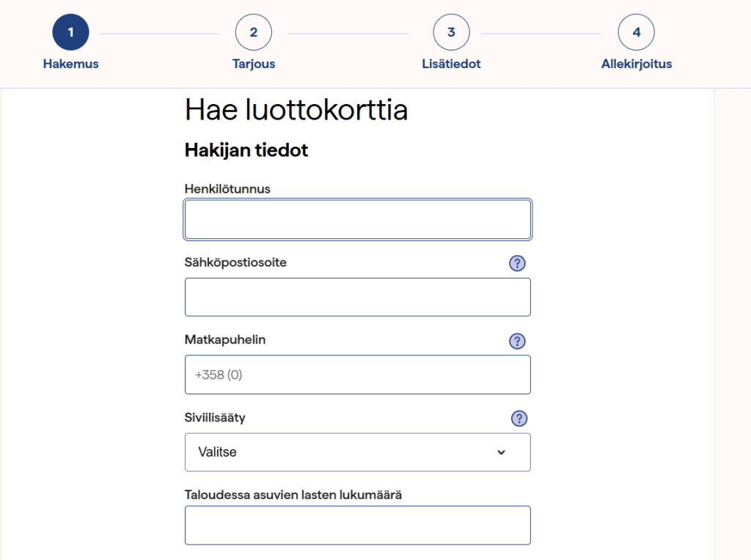Screen dimensions: 751x560
Task: Select the step 2 circle
Action: (253, 32)
